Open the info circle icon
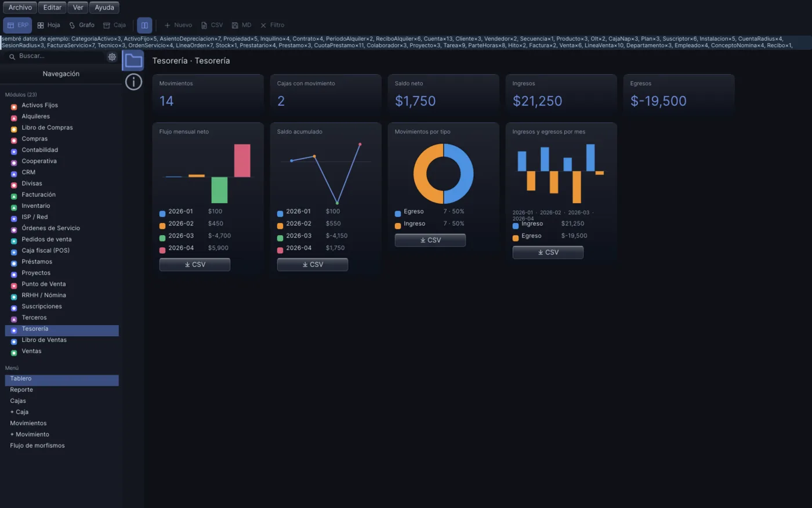 (133, 82)
